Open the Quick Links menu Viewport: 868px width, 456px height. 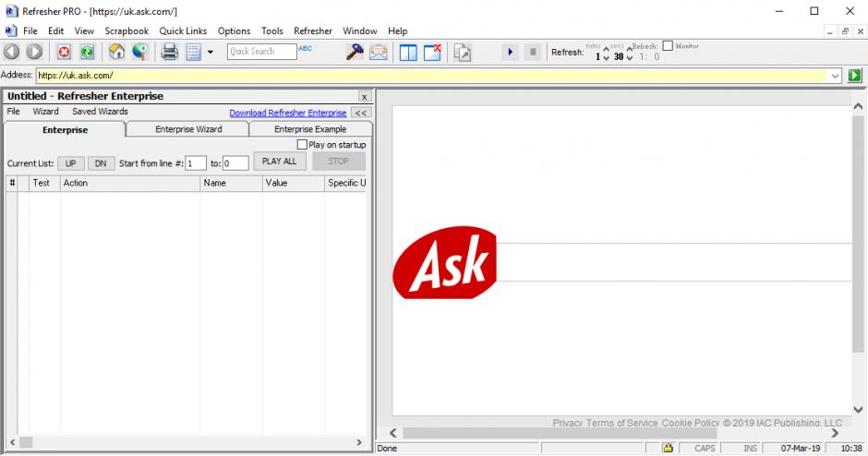point(183,31)
